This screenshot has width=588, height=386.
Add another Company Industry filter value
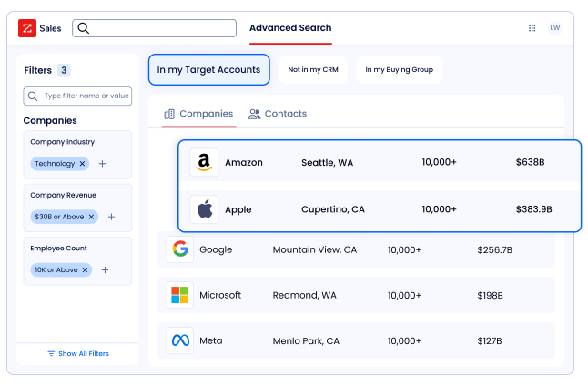pyautogui.click(x=102, y=164)
